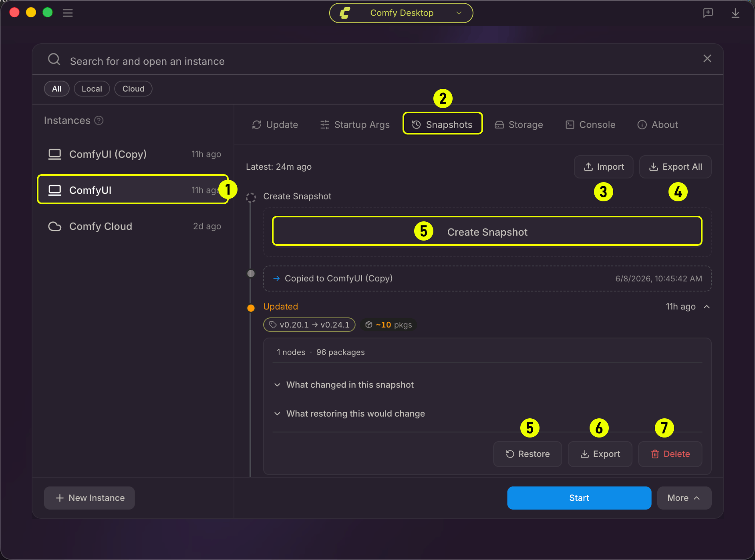Open the Startup Args tab
The image size is (755, 560).
tap(355, 125)
